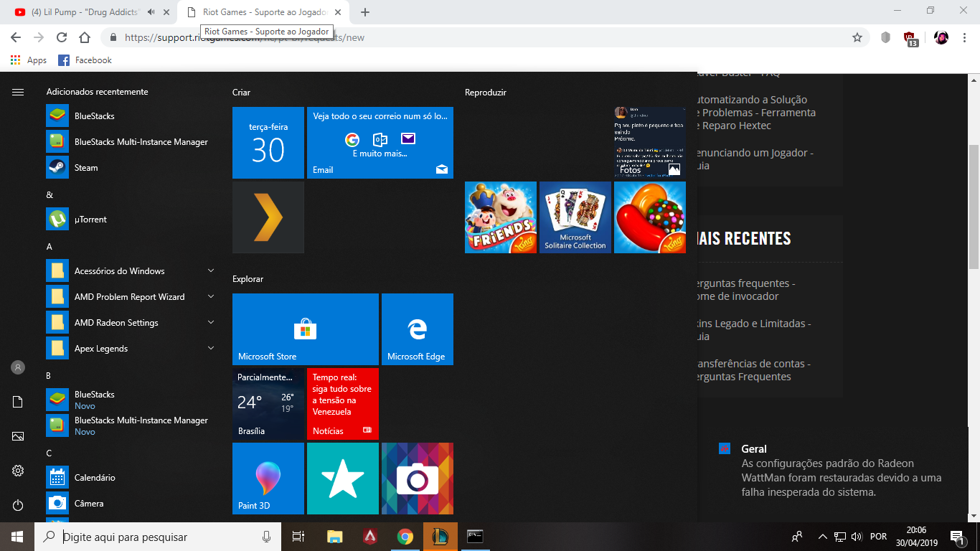This screenshot has width=980, height=551.
Task: Open Candy Crush Friends tile
Action: pyautogui.click(x=501, y=217)
